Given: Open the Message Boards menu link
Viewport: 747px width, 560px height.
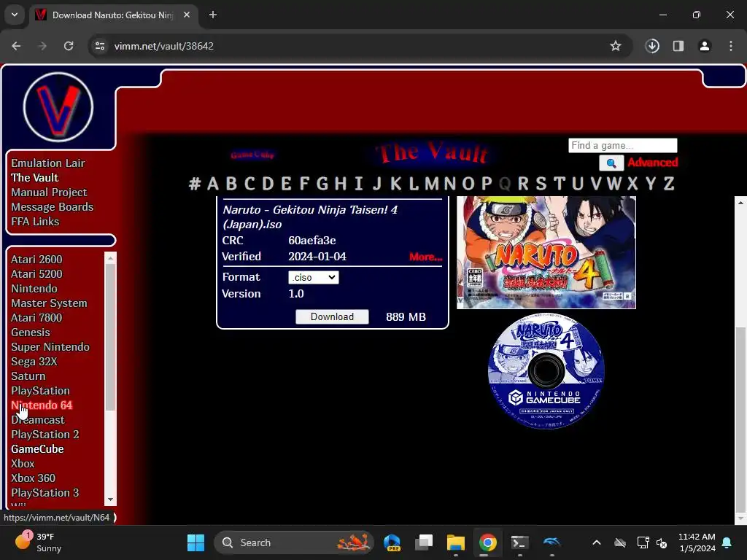Looking at the screenshot, I should pyautogui.click(x=52, y=206).
